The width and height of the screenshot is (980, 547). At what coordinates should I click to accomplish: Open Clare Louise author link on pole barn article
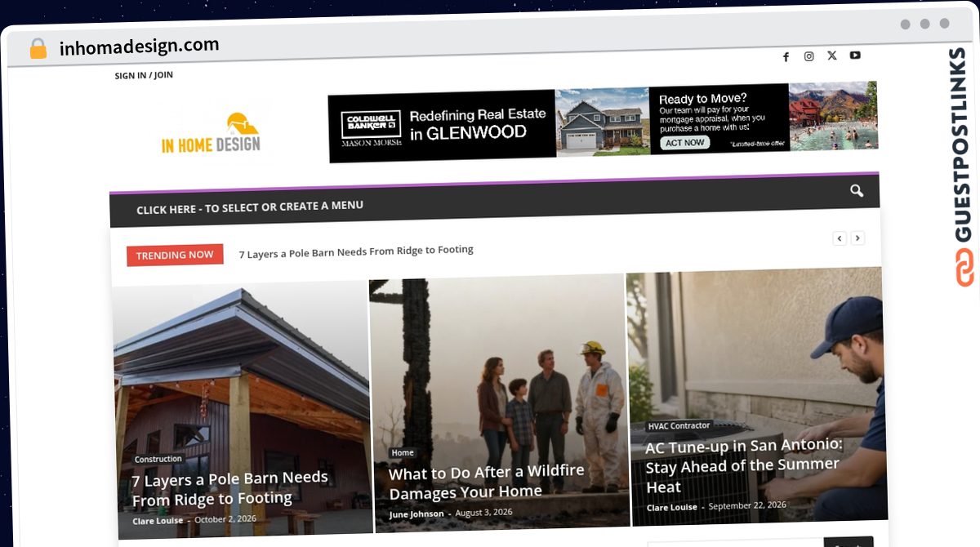158,521
